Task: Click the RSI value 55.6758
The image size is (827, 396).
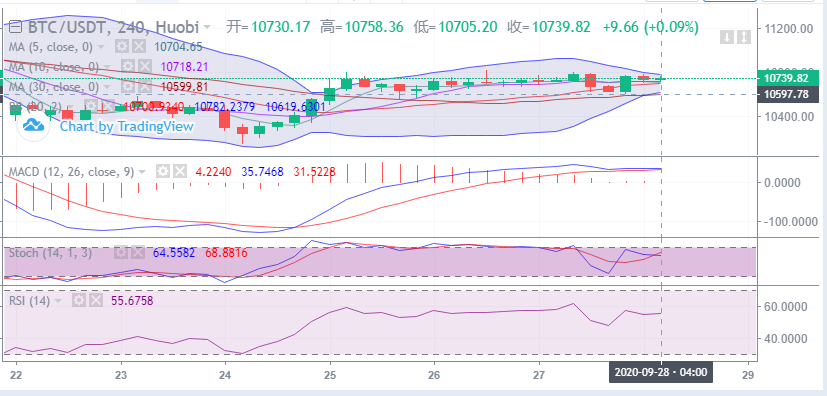Action: (x=132, y=301)
